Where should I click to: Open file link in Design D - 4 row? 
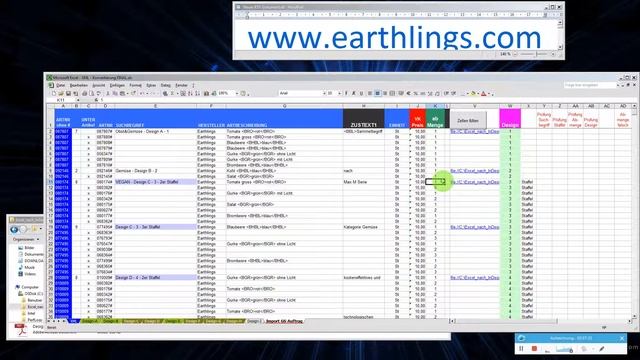[474, 278]
